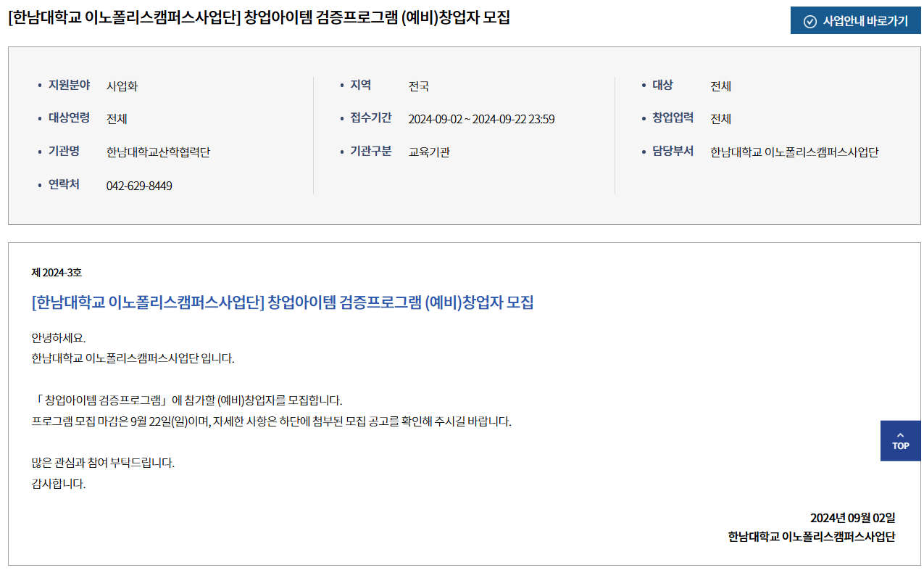This screenshot has height=573, width=924.
Task: Click the 전국 region value
Action: click(x=419, y=86)
